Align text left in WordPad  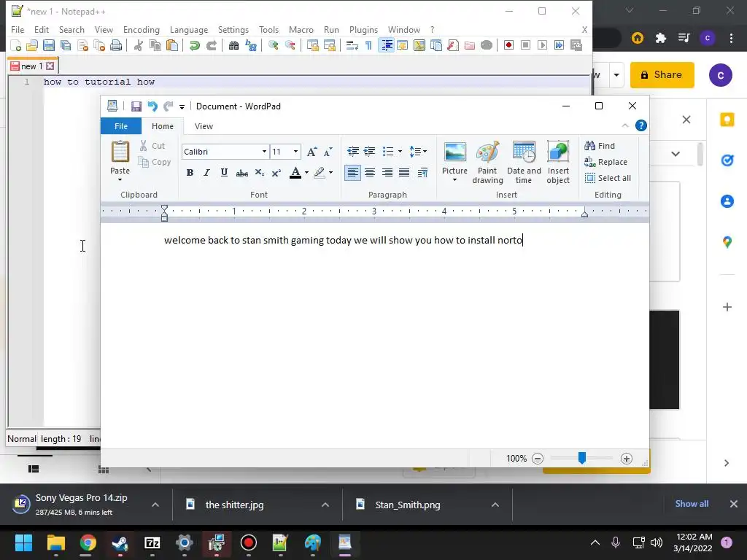click(352, 172)
